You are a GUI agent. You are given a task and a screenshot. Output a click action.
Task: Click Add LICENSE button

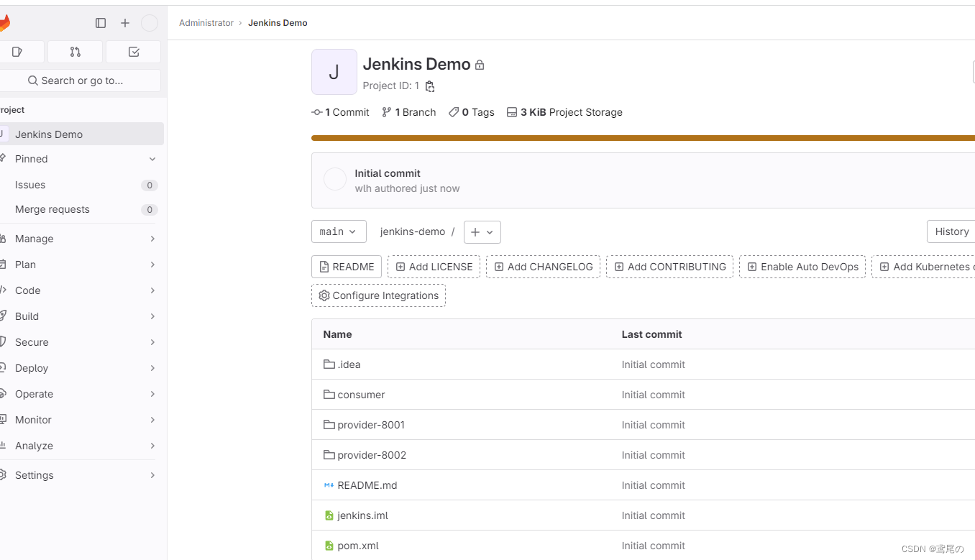click(x=434, y=267)
